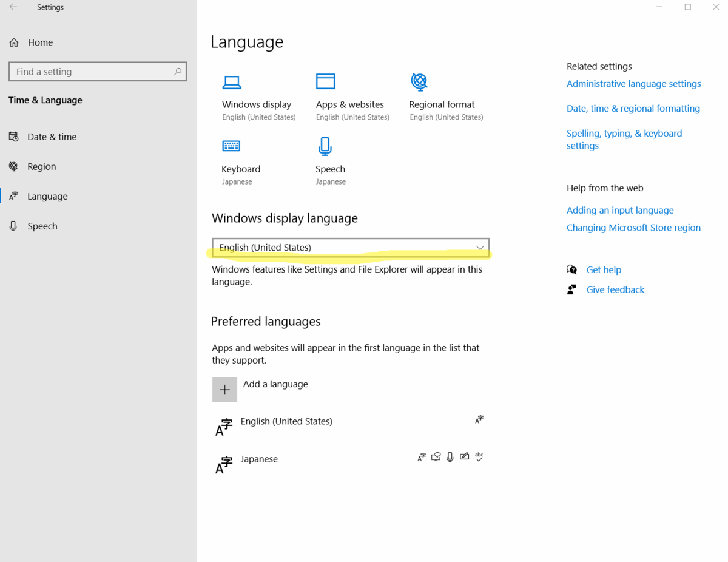This screenshot has height=562, width=728.
Task: Select the Apps & websites window icon
Action: pos(326,81)
